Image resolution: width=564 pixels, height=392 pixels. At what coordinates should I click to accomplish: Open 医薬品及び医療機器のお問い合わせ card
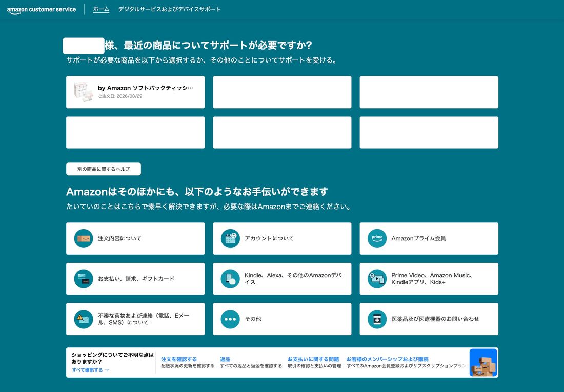tap(429, 319)
